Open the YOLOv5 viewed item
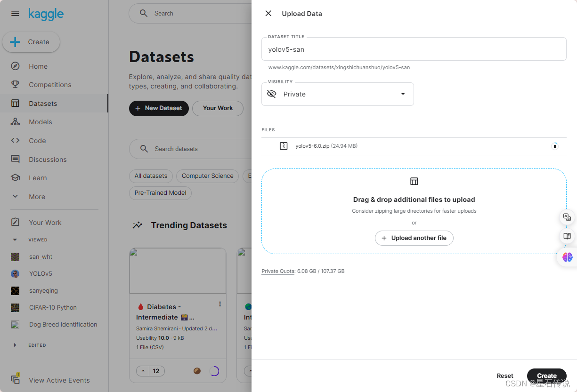 point(41,273)
